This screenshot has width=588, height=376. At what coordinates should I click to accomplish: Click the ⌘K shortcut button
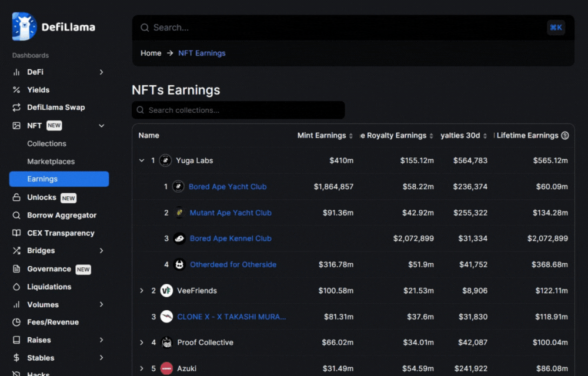point(556,28)
